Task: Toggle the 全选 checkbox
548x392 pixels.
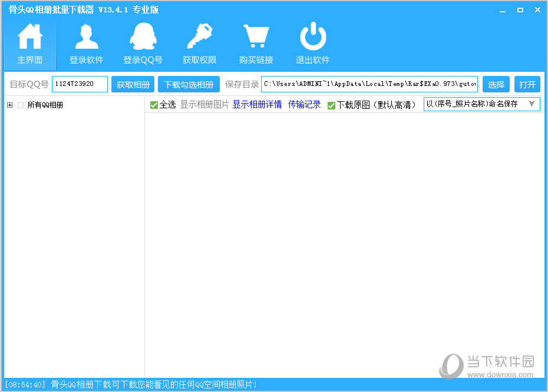Action: point(154,105)
